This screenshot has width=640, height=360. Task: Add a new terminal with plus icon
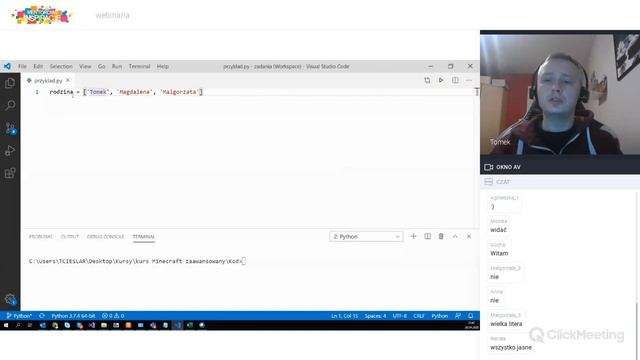413,236
